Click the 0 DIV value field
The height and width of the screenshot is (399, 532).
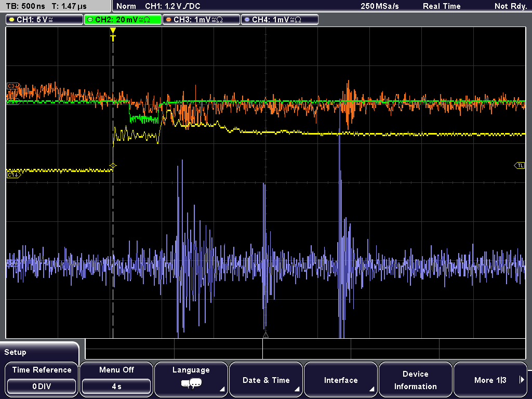tap(42, 387)
